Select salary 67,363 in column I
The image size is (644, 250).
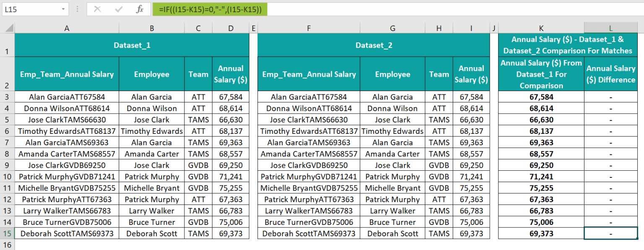(471, 199)
